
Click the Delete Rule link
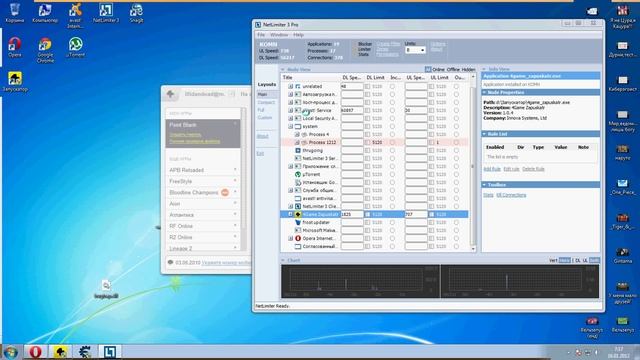[x=533, y=169]
